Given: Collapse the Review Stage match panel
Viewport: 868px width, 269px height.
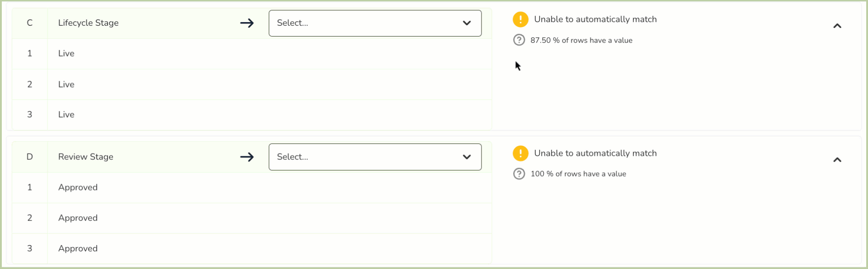Looking at the screenshot, I should coord(837,160).
